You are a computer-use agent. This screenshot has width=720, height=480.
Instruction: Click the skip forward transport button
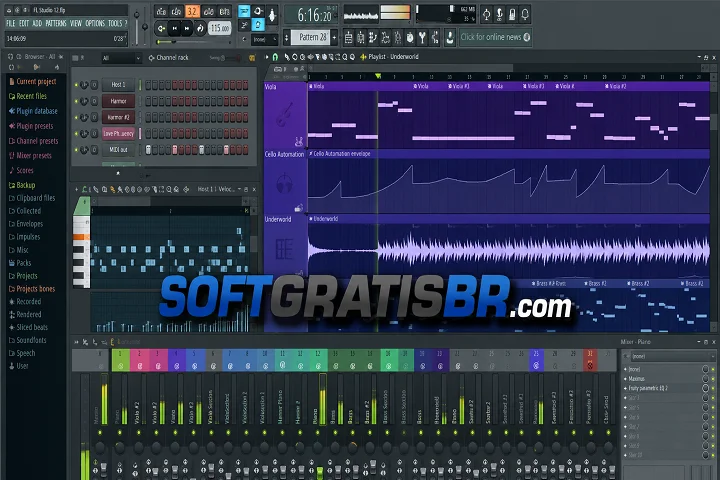pyautogui.click(x=187, y=28)
